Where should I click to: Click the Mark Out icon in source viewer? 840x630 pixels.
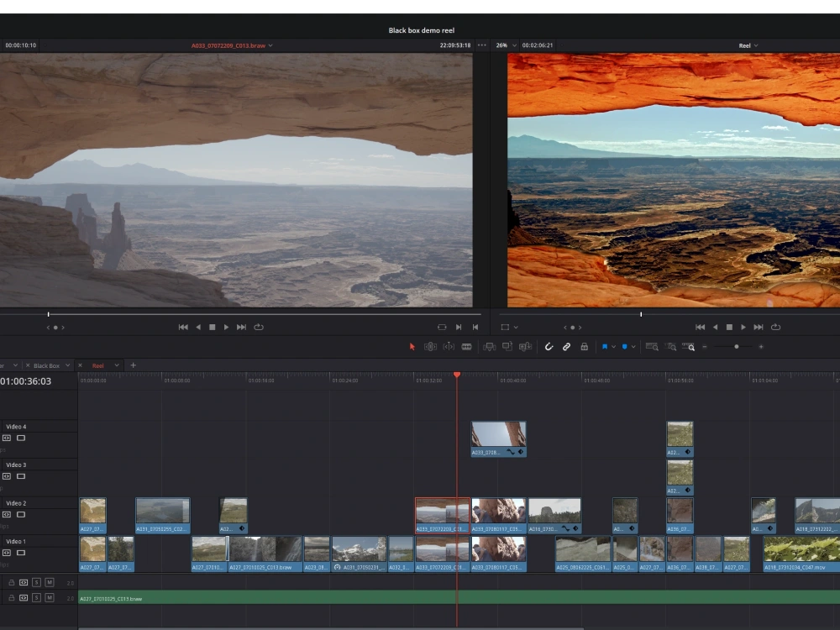click(475, 327)
